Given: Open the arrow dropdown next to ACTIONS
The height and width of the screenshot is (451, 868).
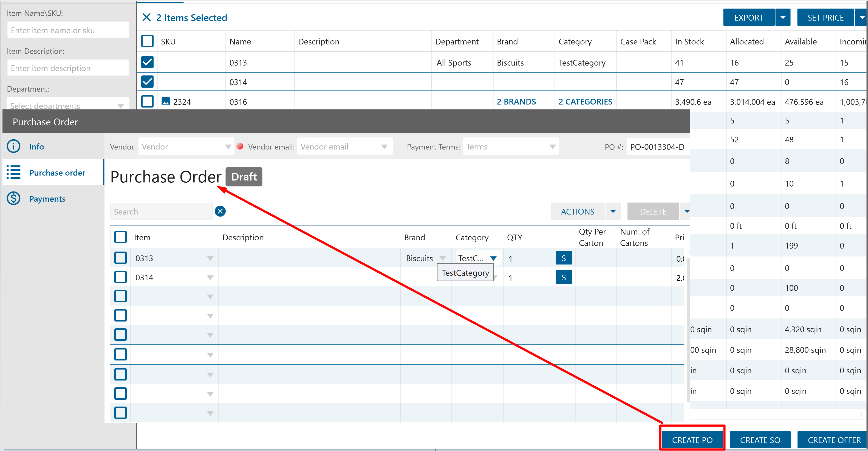Looking at the screenshot, I should pos(613,211).
